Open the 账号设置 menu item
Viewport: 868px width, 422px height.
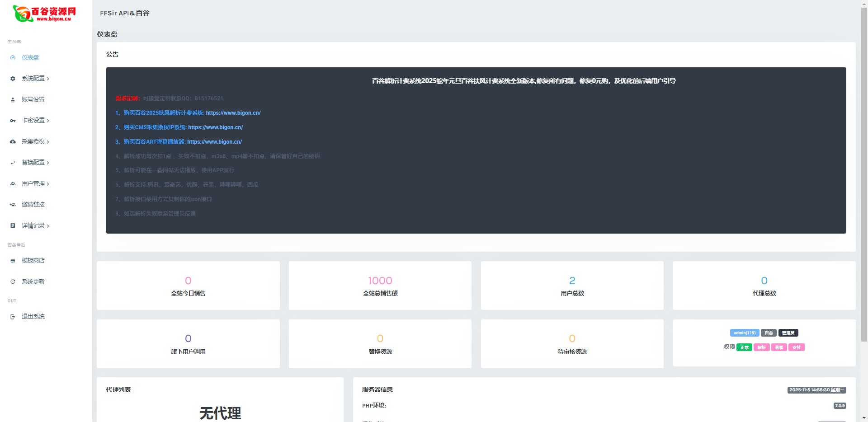pyautogui.click(x=33, y=99)
